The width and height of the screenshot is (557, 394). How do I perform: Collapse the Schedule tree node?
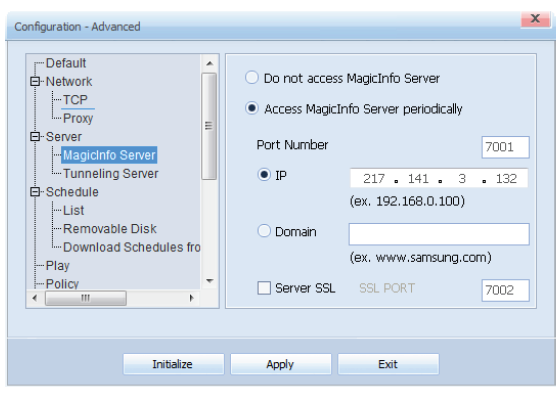pyautogui.click(x=35, y=192)
